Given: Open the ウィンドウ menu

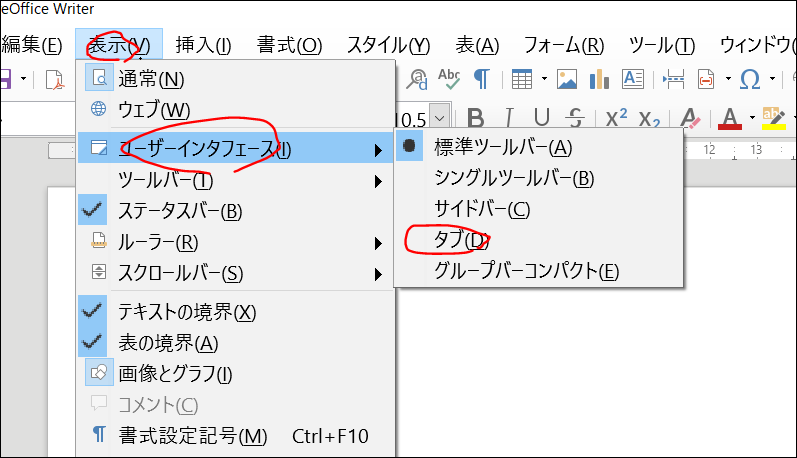Looking at the screenshot, I should coord(756,45).
